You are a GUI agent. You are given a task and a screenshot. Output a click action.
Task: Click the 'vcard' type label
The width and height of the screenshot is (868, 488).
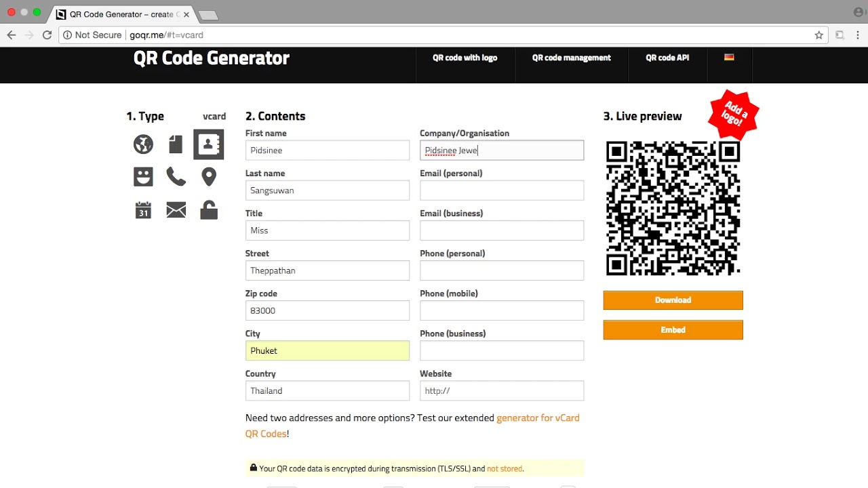pos(214,117)
